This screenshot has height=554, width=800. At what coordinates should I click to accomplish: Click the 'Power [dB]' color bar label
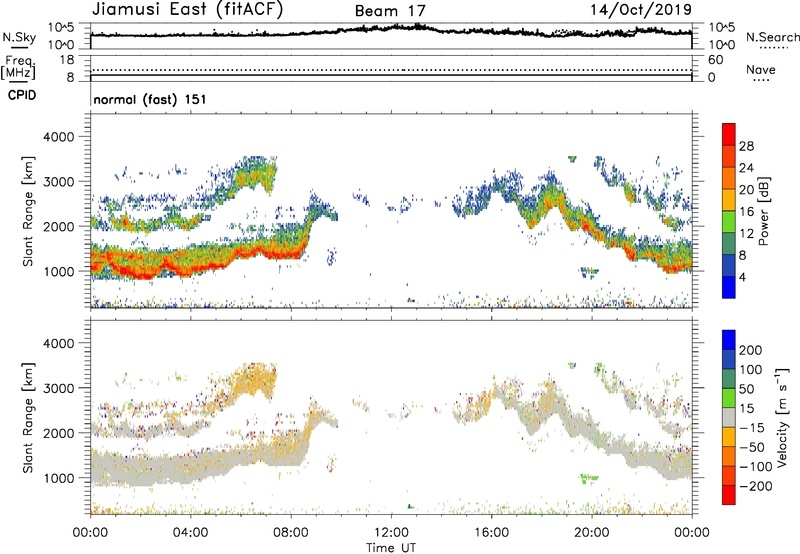(x=763, y=211)
